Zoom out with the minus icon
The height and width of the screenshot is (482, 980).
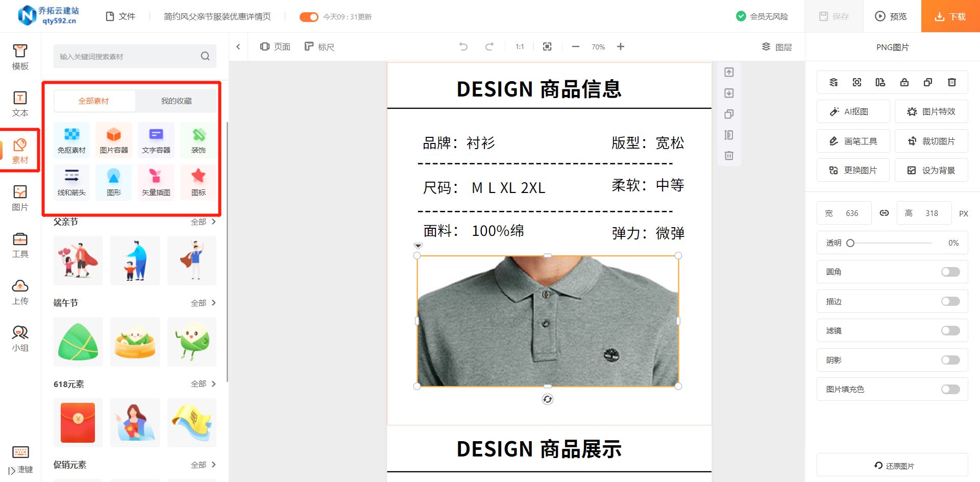(x=576, y=46)
